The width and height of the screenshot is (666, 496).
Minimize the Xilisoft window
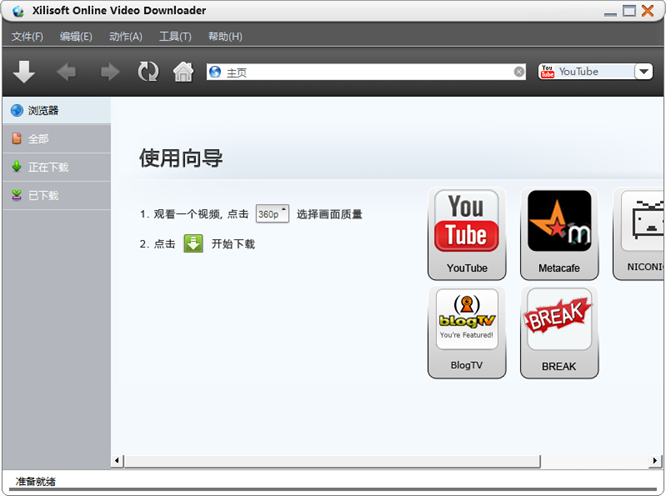(610, 13)
